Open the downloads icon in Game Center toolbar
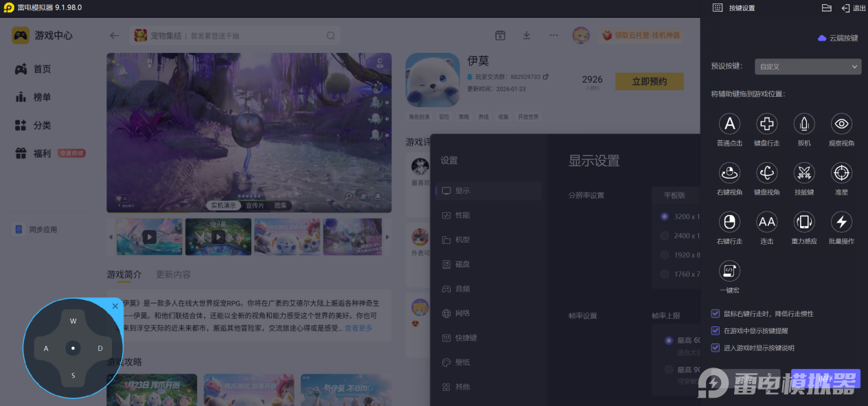Screen dimensions: 868x406 pyautogui.click(x=527, y=36)
